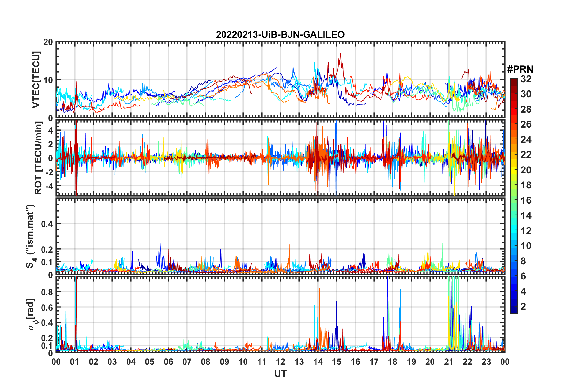561x392 pixels.
Task: Click x-axis hour tick label 12
Action: (x=280, y=362)
